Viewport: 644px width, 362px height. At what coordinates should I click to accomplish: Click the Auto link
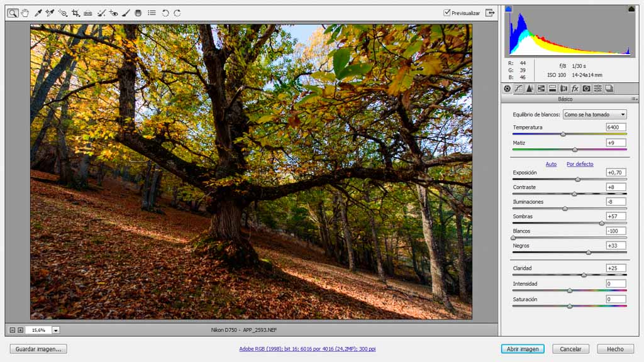point(551,164)
